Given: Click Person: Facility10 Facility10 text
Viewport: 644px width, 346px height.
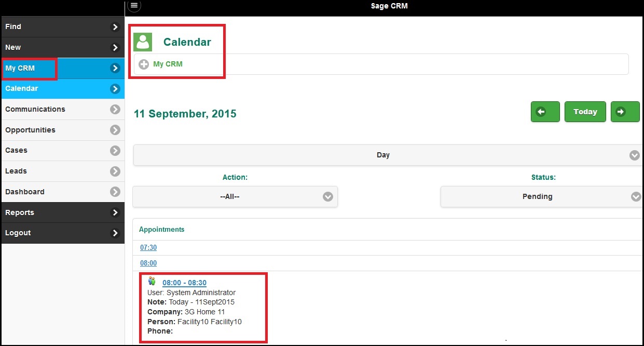Looking at the screenshot, I should coord(195,322).
